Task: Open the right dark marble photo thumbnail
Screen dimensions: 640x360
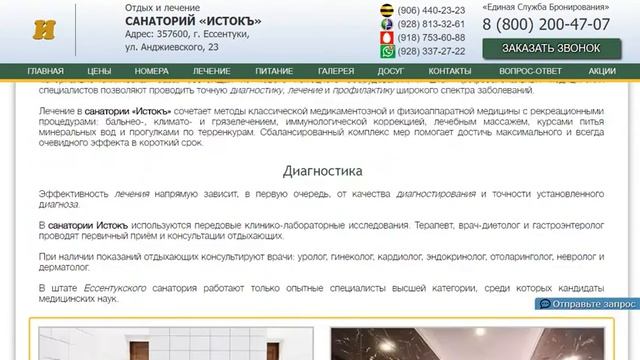Action: pyautogui.click(x=467, y=343)
